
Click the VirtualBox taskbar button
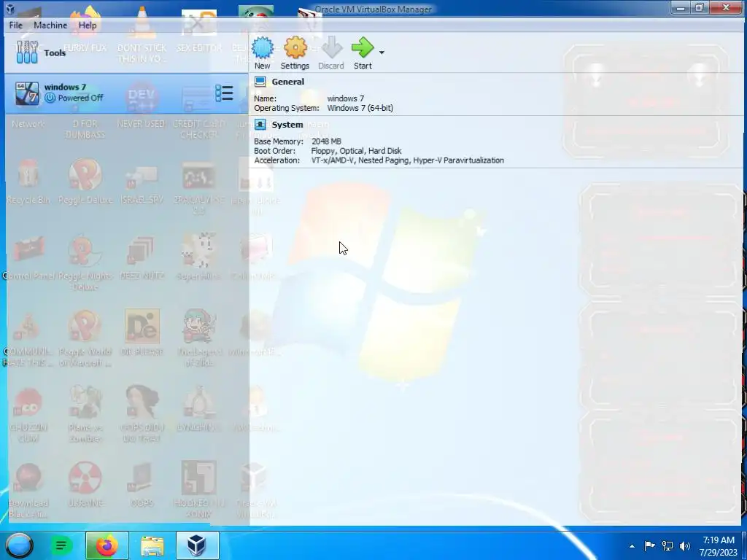(197, 545)
